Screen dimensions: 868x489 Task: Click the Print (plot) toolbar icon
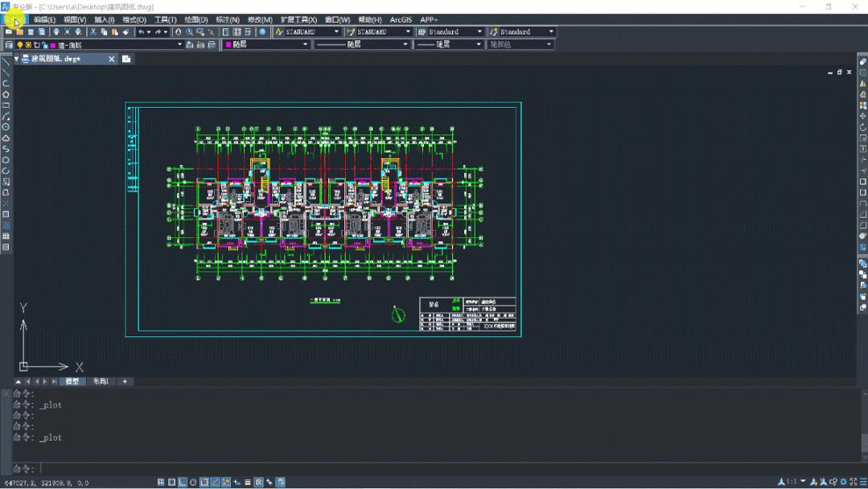click(x=56, y=32)
